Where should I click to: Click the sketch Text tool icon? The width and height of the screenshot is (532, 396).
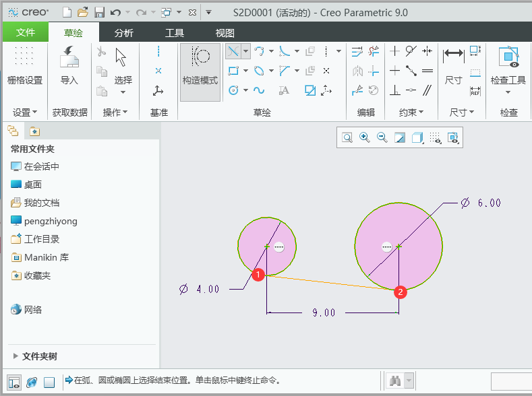(x=284, y=90)
